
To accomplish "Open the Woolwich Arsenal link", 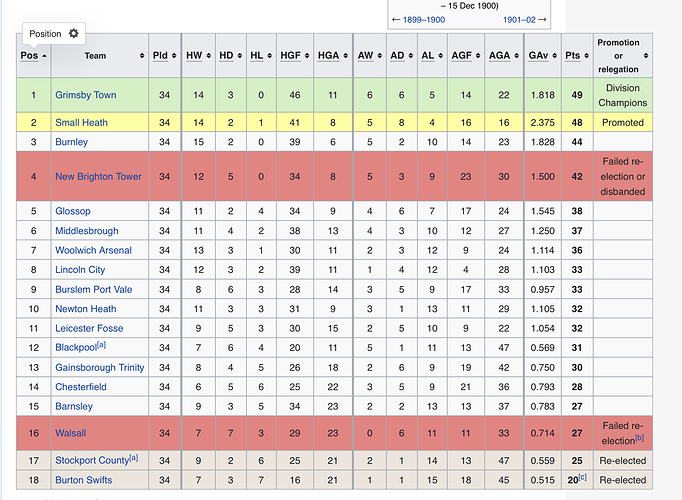I will (x=93, y=250).
